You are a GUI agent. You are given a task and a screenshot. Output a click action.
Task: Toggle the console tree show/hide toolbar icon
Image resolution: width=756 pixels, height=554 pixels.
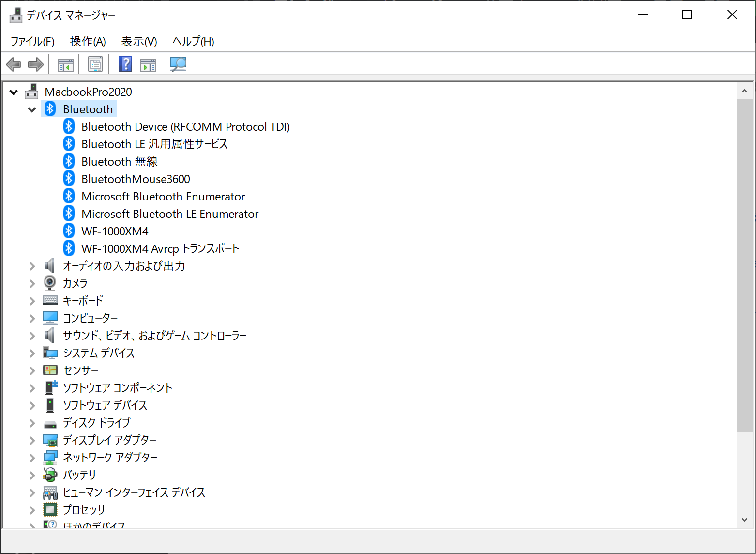(x=66, y=64)
